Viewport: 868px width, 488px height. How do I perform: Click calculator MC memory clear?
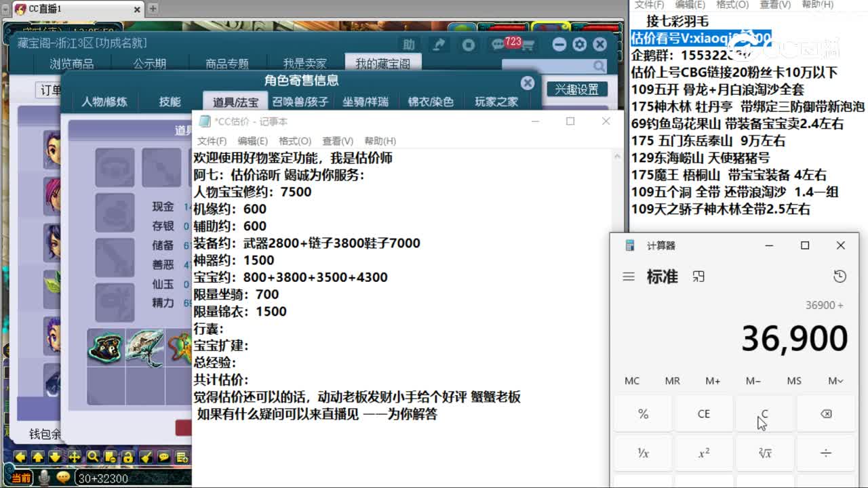pos(632,381)
